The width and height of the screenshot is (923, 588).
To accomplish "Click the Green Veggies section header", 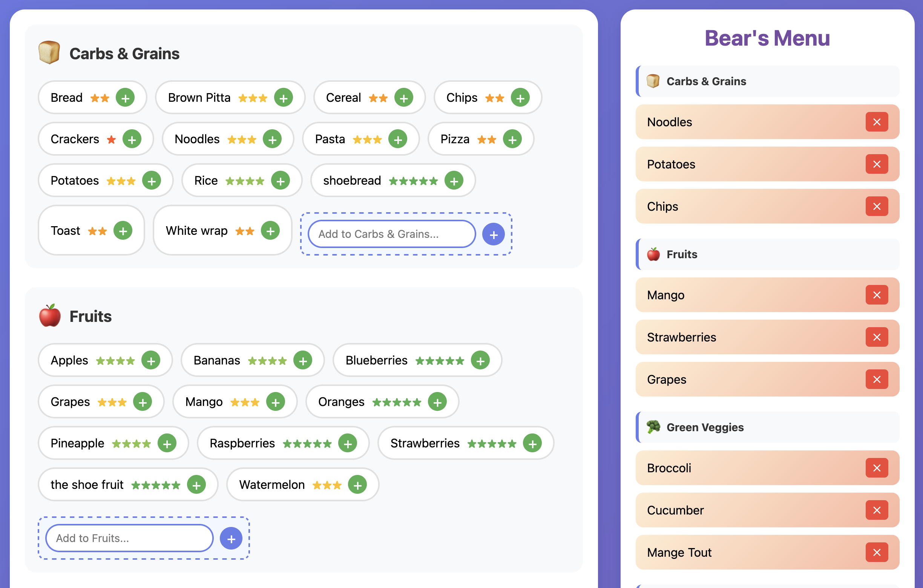I will 767,427.
